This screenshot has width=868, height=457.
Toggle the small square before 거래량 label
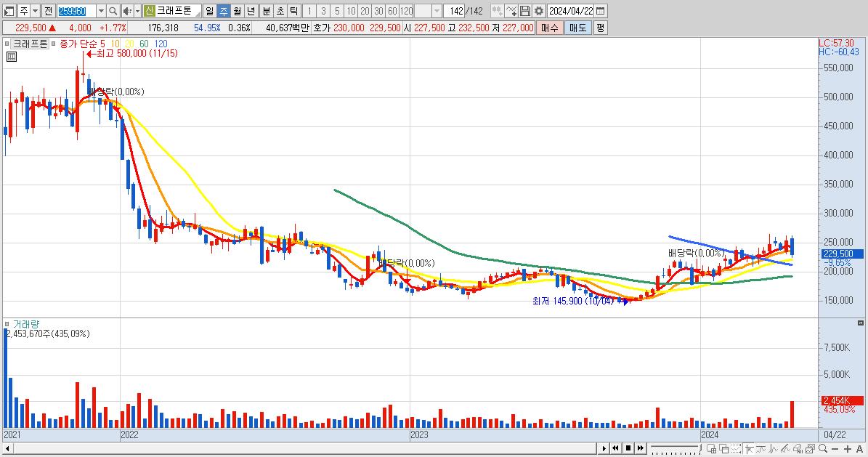tap(7, 324)
